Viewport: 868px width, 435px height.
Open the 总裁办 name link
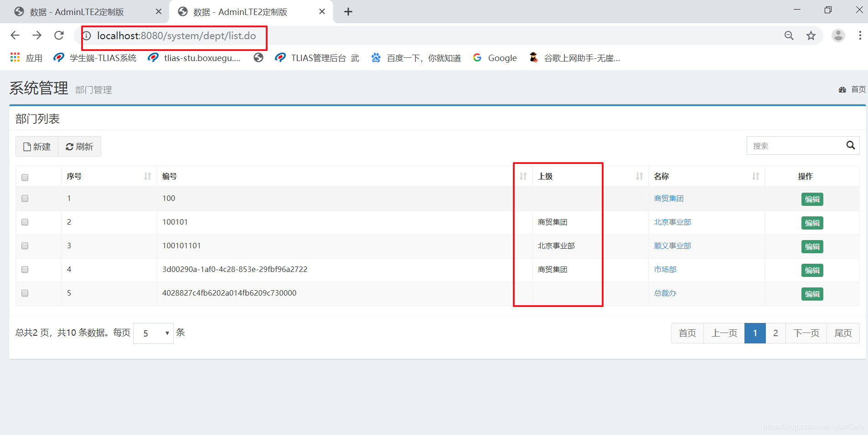coord(665,293)
